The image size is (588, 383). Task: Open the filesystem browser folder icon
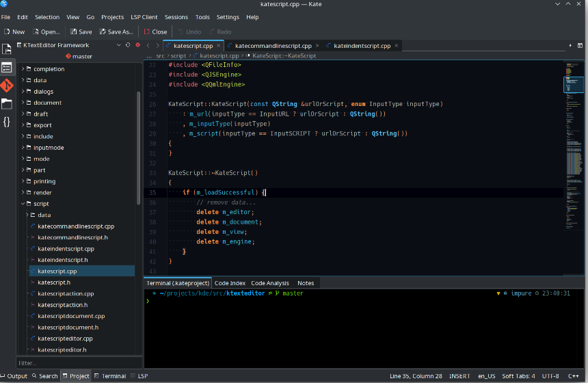(7, 104)
